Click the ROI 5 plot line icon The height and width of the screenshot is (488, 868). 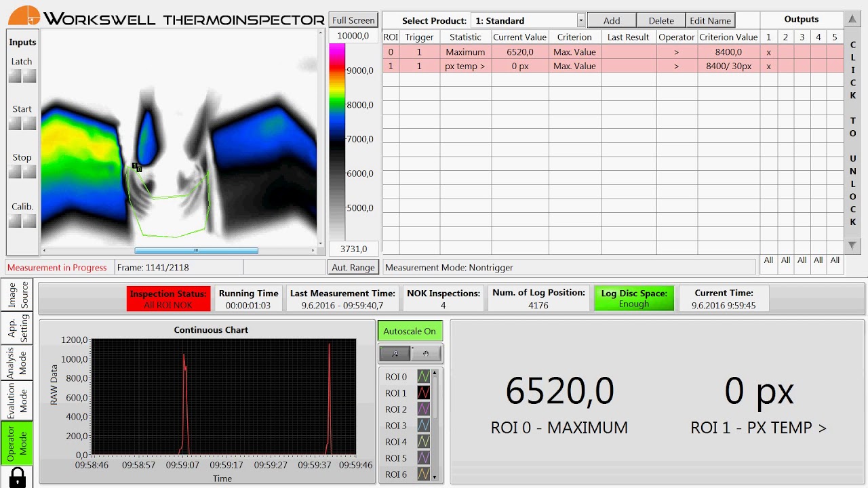pyautogui.click(x=424, y=458)
